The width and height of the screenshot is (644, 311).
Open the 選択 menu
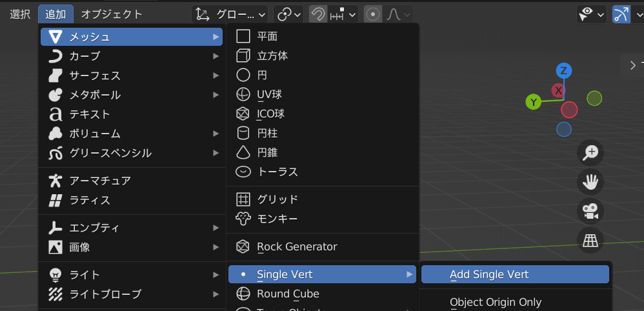pyautogui.click(x=20, y=14)
